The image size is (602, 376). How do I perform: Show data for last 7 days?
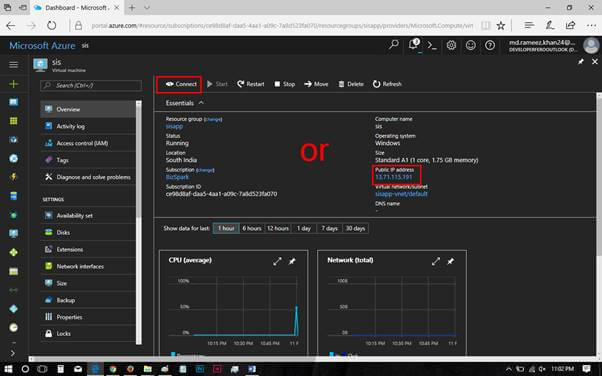click(x=329, y=229)
